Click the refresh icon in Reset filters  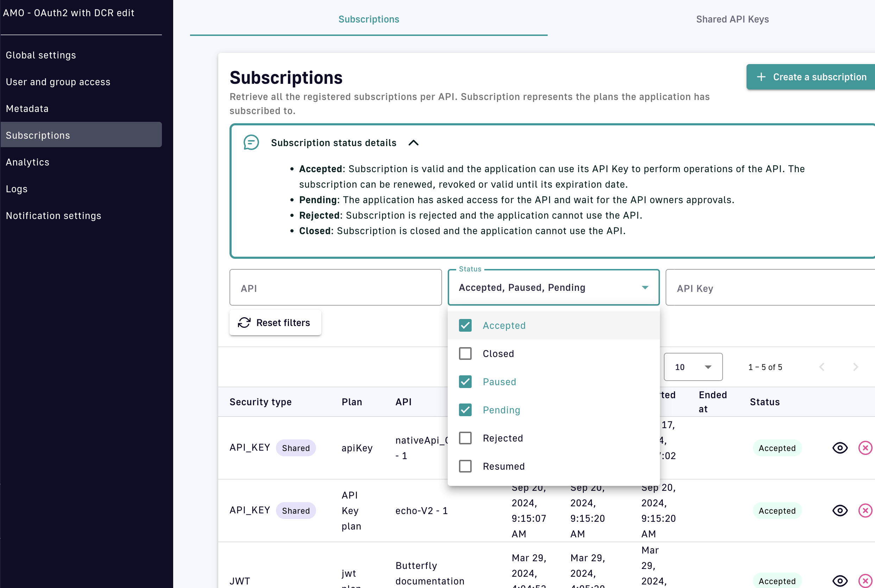point(244,323)
